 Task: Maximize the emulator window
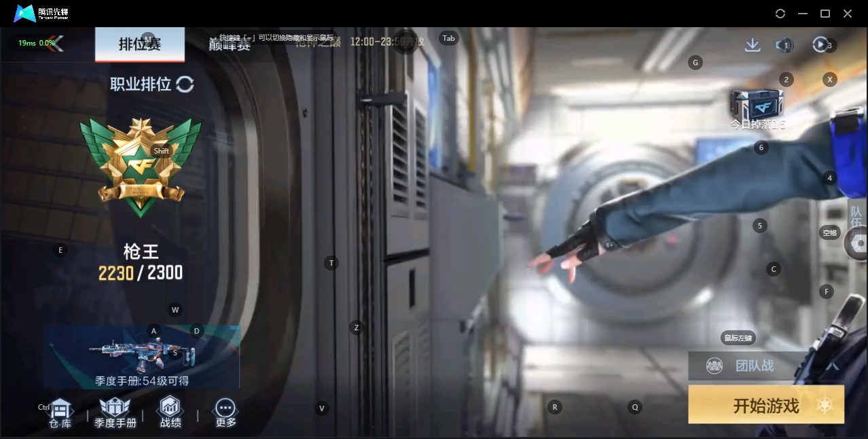825,14
